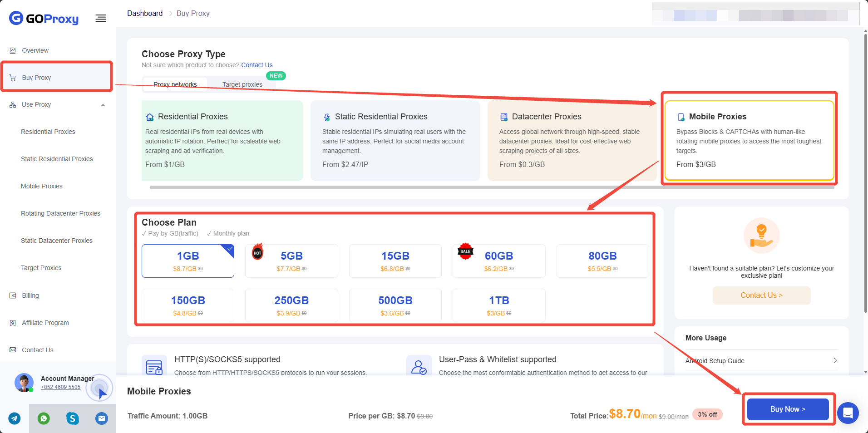This screenshot has width=868, height=433.
Task: Click the Mobile Proxies phone icon
Action: tap(681, 117)
